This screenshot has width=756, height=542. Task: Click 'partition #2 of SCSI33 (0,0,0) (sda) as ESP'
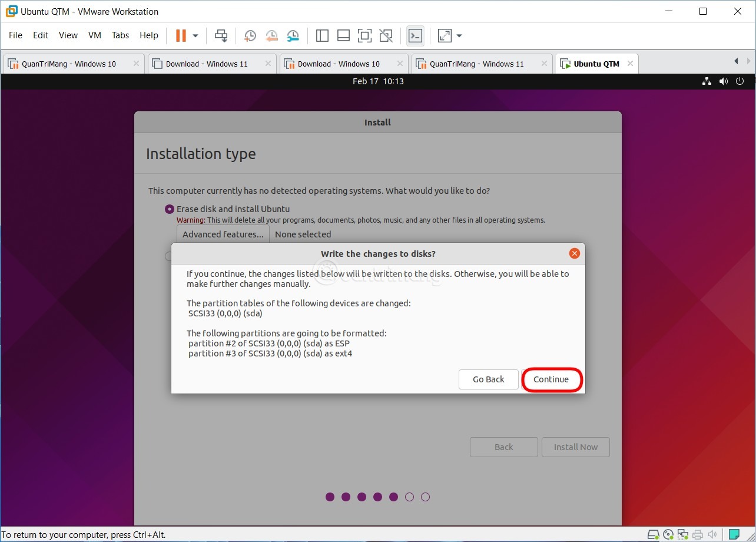(x=269, y=343)
